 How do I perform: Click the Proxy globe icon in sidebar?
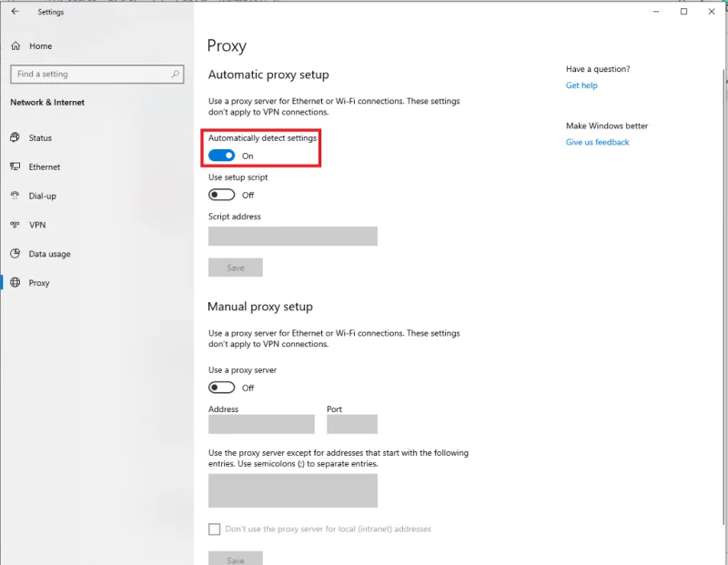(15, 283)
